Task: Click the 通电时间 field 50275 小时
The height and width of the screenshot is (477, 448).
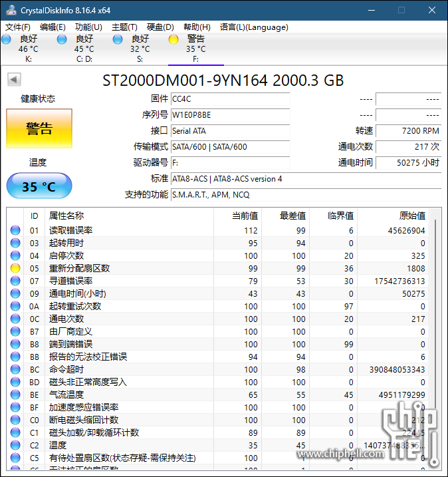Action: [x=409, y=163]
